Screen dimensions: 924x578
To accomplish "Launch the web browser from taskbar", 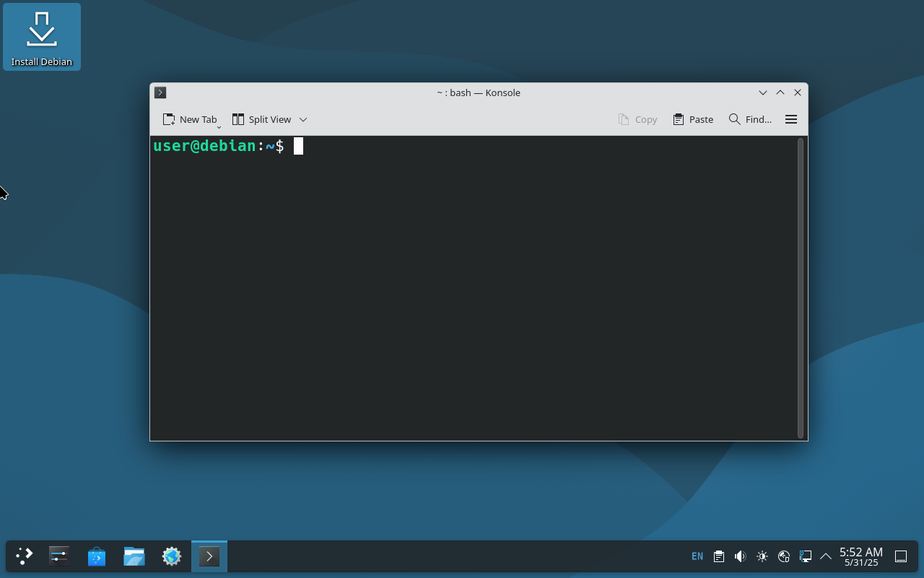I will pyautogui.click(x=172, y=556).
